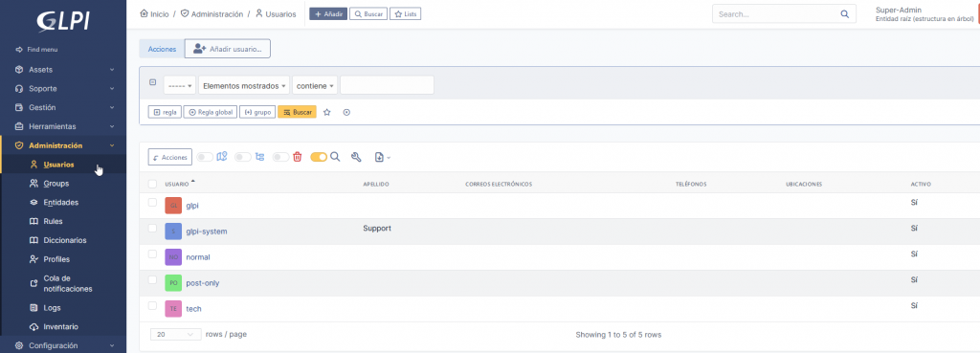Open the Elementos mostrados dropdown
Viewport: 980px width, 353px height.
coord(244,85)
